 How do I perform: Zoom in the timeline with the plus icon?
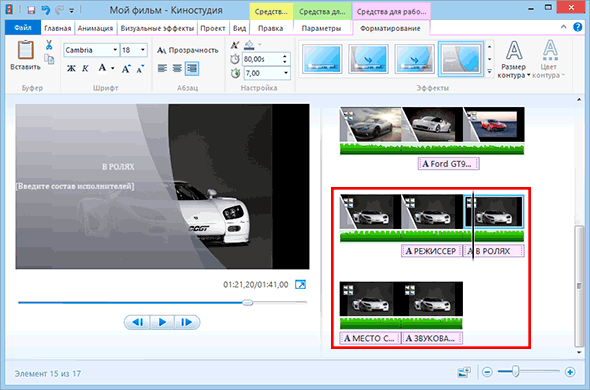(570, 372)
